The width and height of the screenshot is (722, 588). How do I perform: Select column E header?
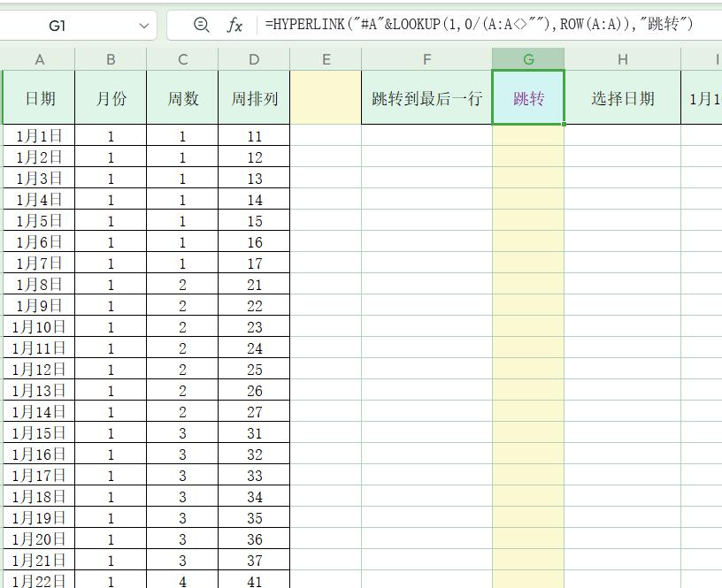(326, 59)
